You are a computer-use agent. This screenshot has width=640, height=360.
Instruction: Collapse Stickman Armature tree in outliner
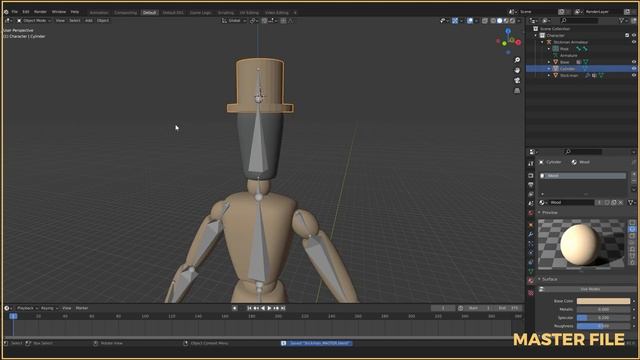click(x=542, y=42)
